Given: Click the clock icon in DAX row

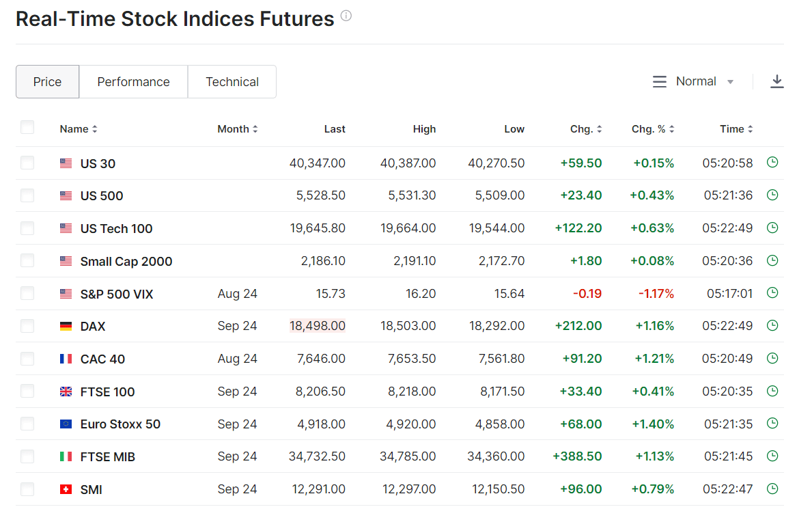Looking at the screenshot, I should point(772,325).
